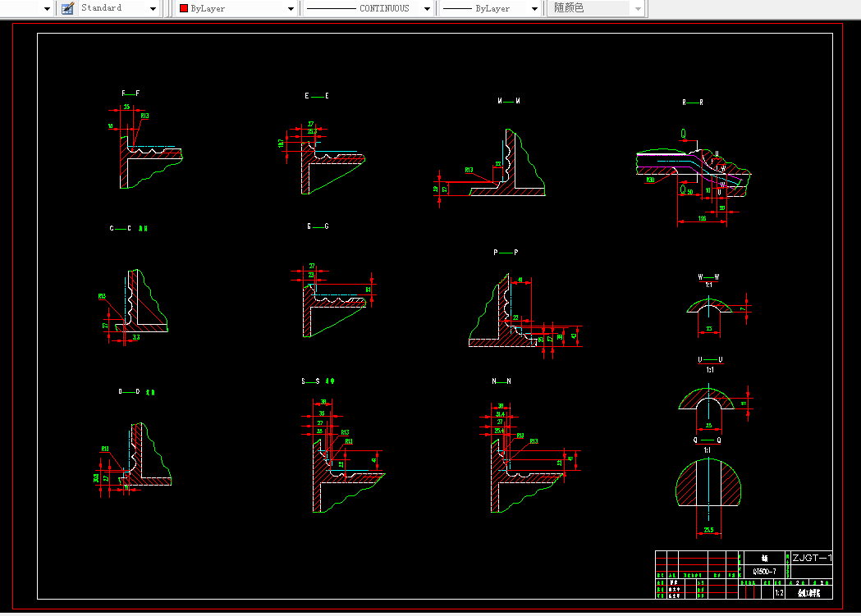
Task: Click the red ByLayer color swatch
Action: pyautogui.click(x=184, y=8)
